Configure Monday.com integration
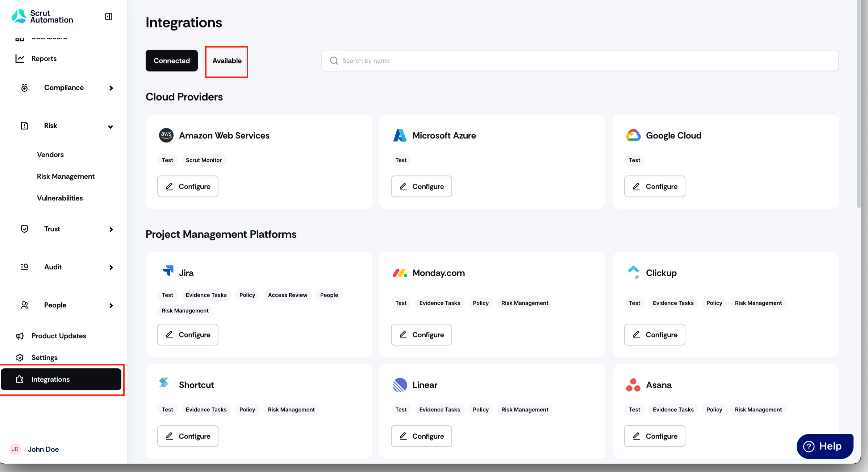This screenshot has height=472, width=868. [x=421, y=335]
